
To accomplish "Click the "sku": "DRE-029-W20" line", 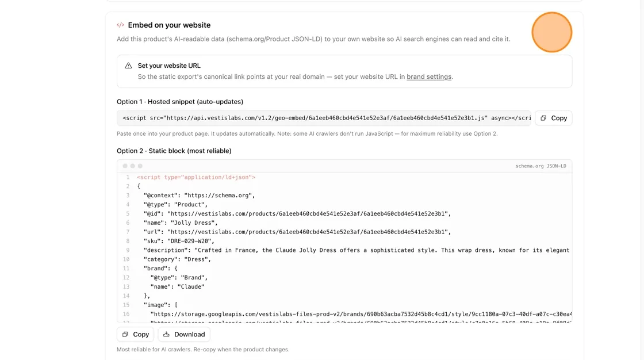I will tap(179, 241).
